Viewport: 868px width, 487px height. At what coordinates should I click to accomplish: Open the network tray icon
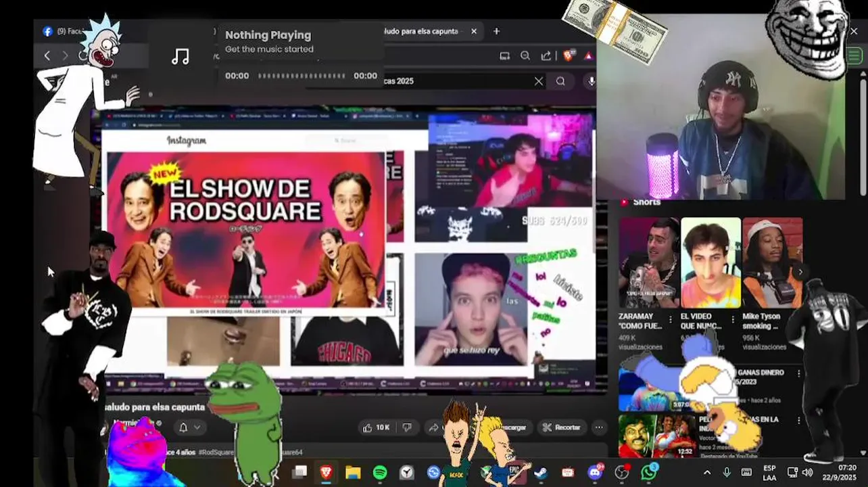(792, 472)
